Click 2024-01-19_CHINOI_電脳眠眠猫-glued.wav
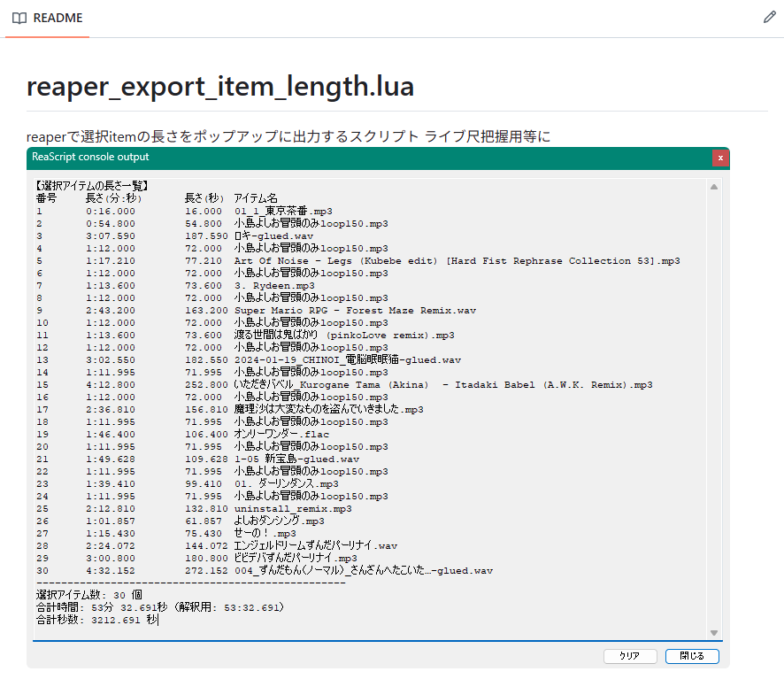 [348, 359]
